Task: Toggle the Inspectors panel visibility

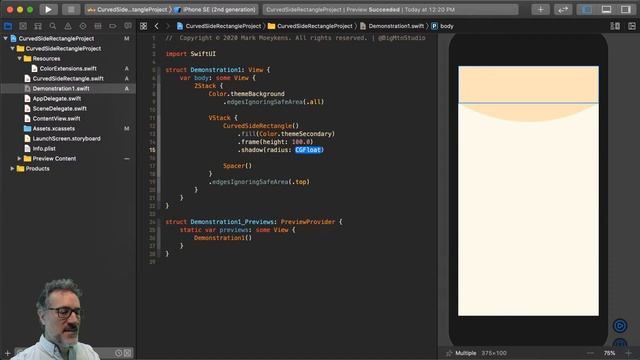Action: (625, 9)
